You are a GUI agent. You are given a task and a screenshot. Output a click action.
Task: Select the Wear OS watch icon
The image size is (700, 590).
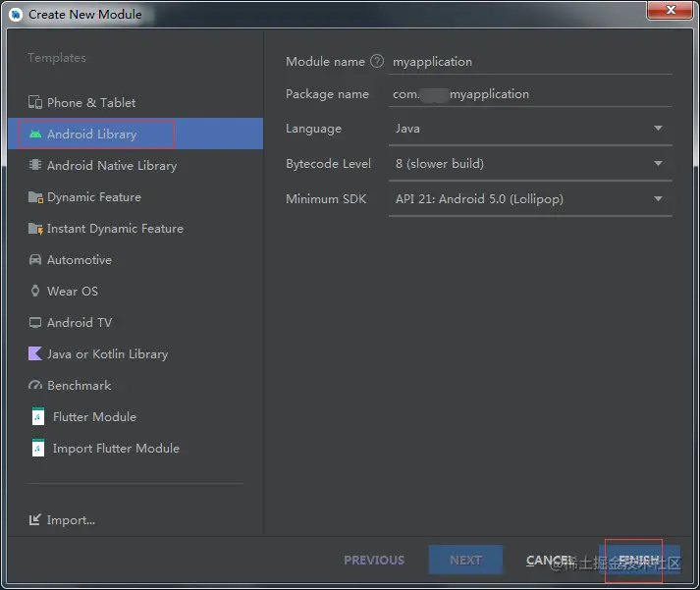35,291
